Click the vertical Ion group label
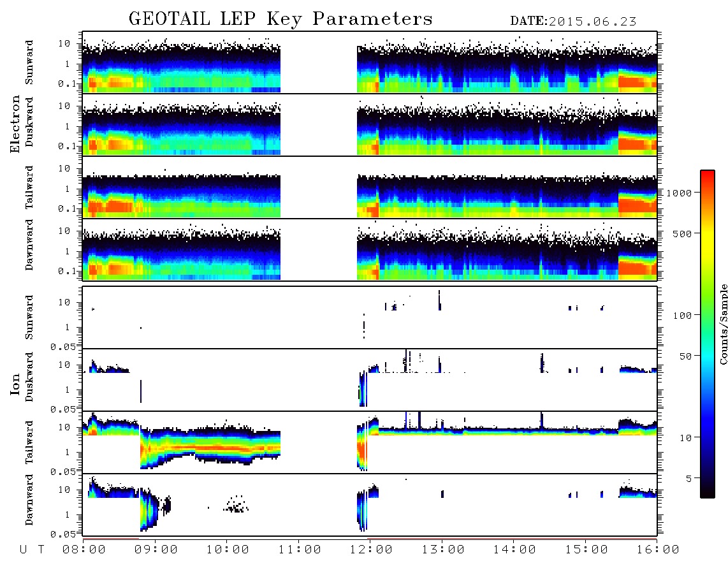 click(15, 384)
